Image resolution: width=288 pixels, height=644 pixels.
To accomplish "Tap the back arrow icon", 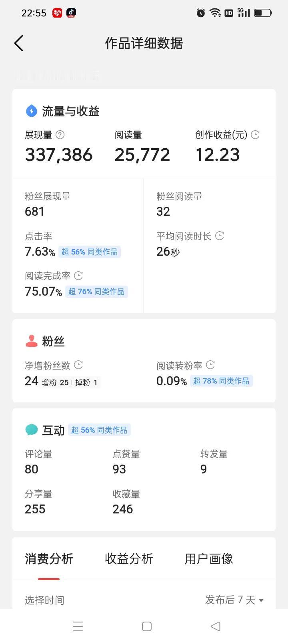I will coord(19,43).
